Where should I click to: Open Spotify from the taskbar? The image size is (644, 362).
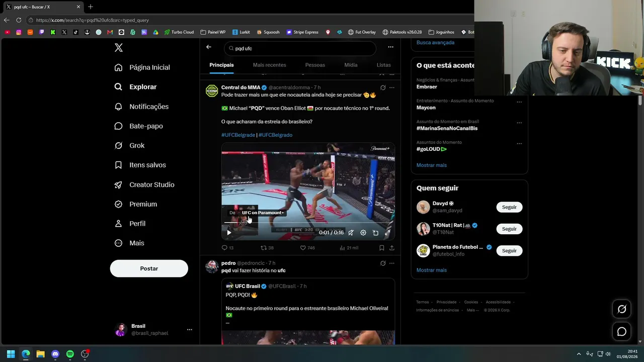pos(70,354)
